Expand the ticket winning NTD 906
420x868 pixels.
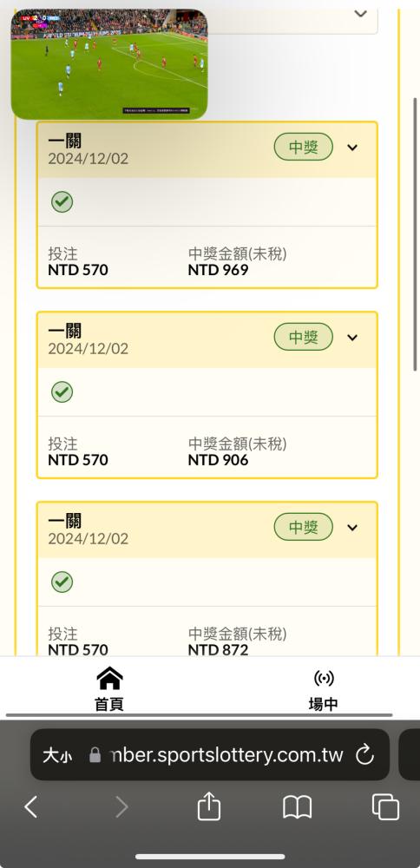click(x=352, y=337)
